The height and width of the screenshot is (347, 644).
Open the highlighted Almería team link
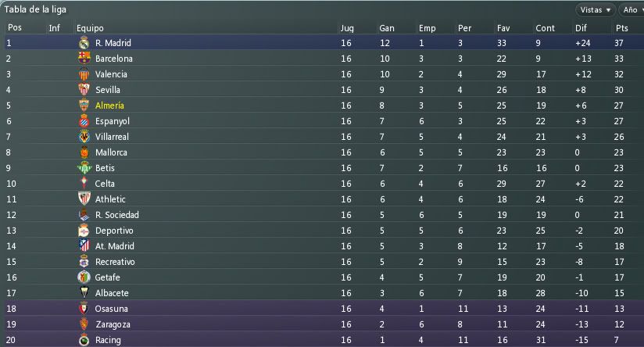(x=109, y=106)
